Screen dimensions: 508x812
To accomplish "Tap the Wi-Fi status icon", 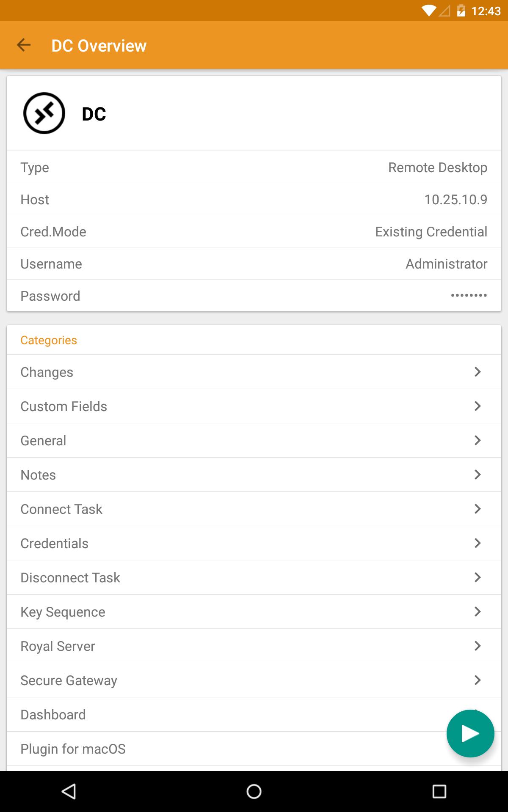I will pos(429,11).
